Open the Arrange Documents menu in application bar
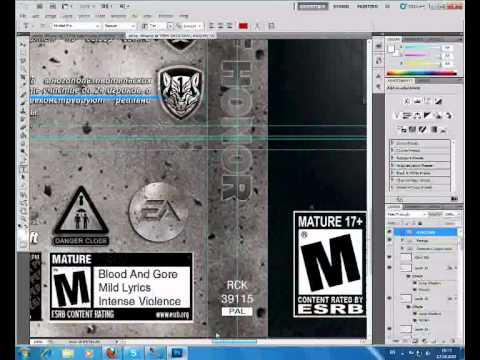 tap(107, 6)
